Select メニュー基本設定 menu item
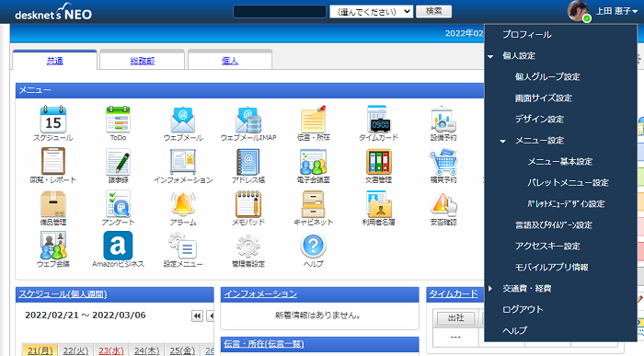Screen dimensions: 644x356 [560, 161]
